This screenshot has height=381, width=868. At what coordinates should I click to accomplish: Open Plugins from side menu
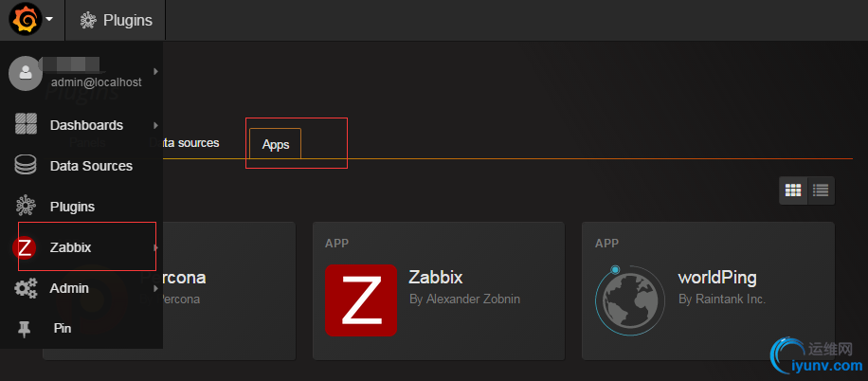pyautogui.click(x=72, y=207)
